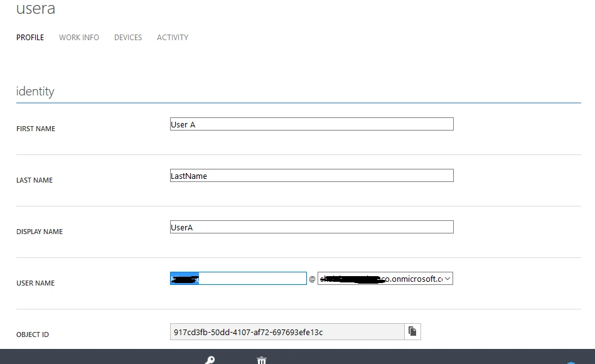Click the identity section heading

tap(35, 92)
